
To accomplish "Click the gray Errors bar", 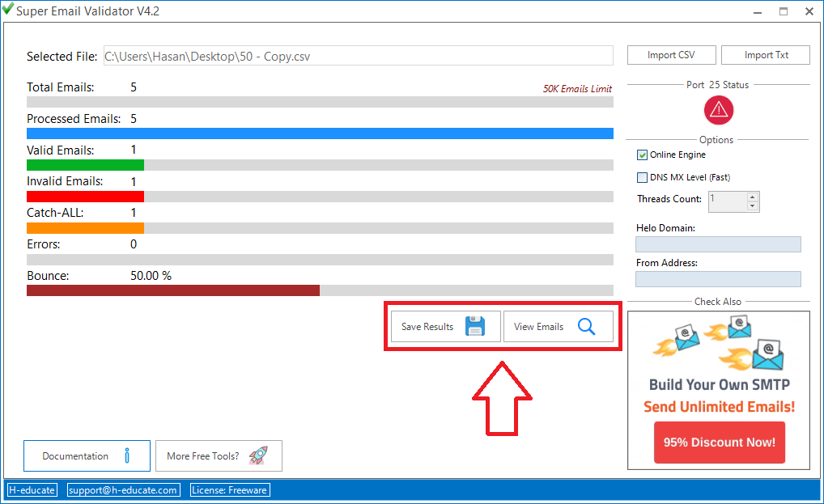I will [320, 260].
